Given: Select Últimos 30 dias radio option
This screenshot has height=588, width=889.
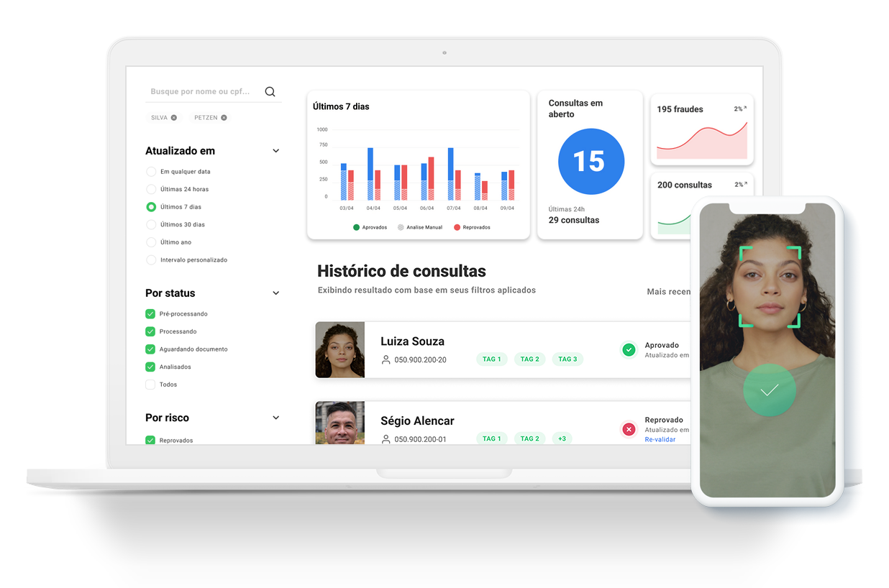Looking at the screenshot, I should 151,224.
